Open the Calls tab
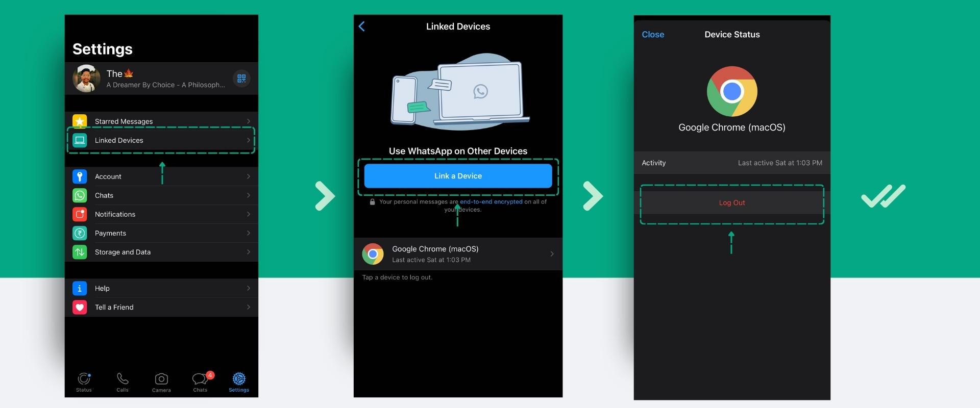 (x=122, y=379)
